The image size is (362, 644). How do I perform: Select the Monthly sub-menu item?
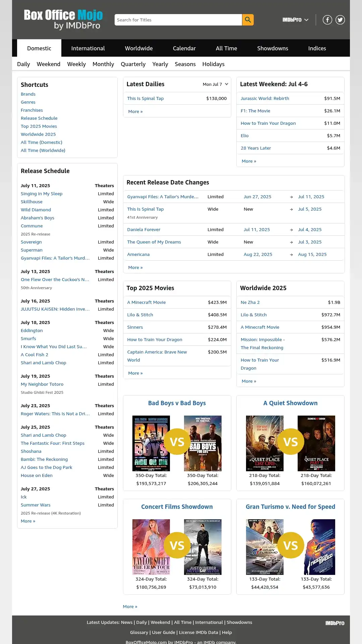point(103,64)
